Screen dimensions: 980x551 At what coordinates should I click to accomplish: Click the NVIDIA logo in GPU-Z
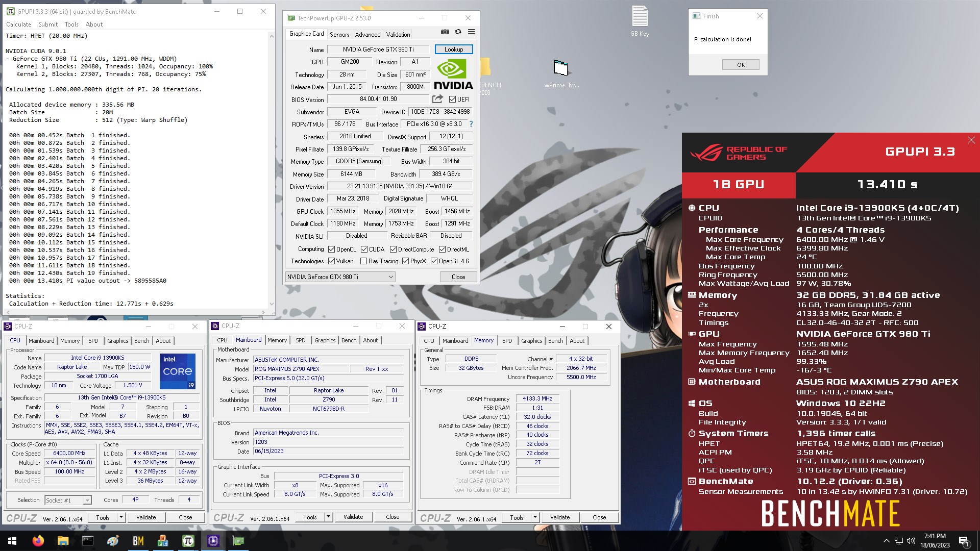coord(453,74)
